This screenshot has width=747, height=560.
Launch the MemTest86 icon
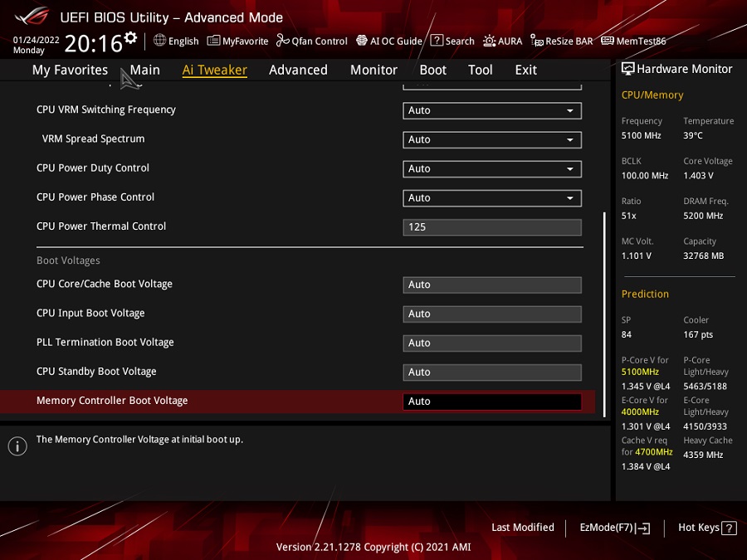[608, 41]
